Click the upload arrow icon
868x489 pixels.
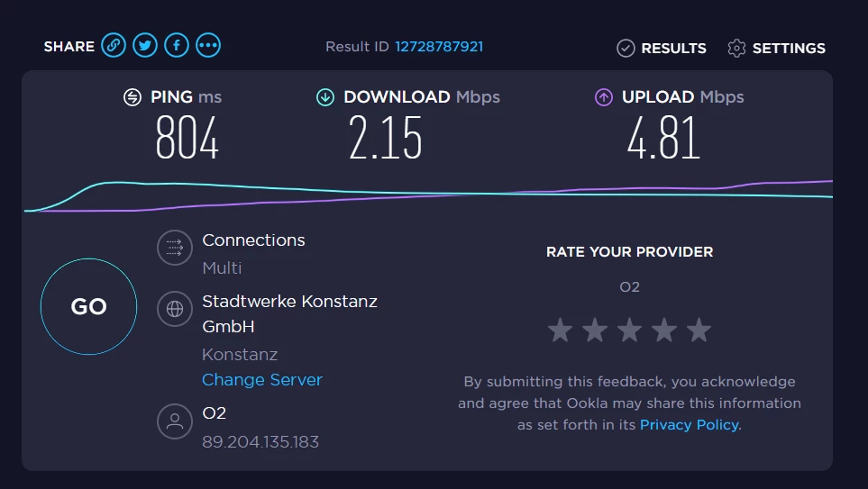(x=604, y=97)
